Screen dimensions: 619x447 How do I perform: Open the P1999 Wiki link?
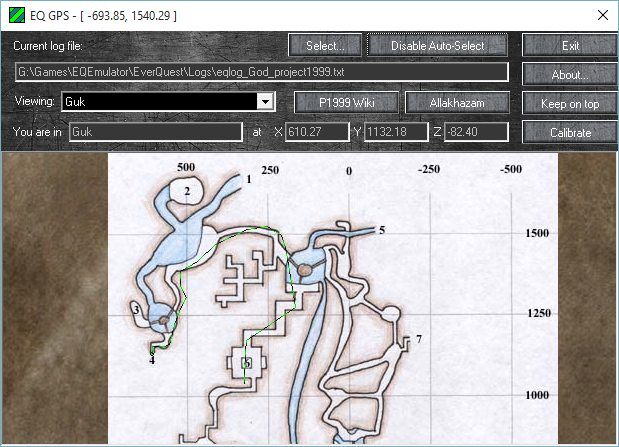346,103
